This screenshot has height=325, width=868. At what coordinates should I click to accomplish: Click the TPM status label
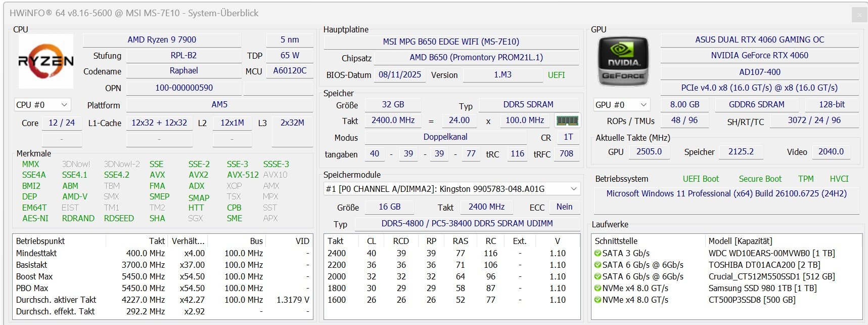[806, 179]
